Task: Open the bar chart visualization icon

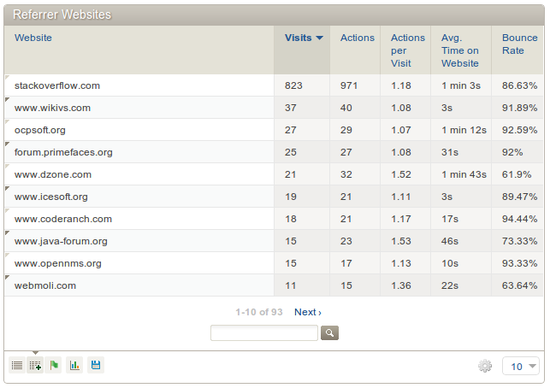Action: (x=74, y=365)
